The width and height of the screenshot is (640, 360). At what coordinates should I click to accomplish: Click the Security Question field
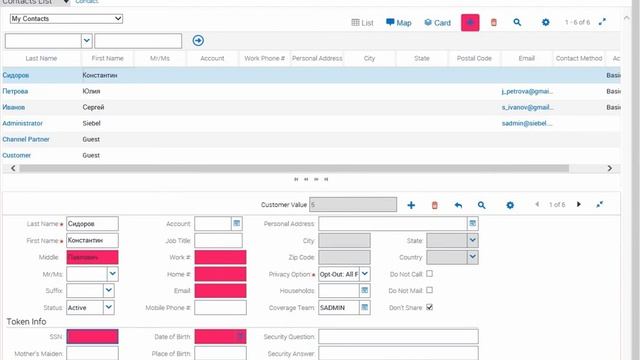(x=398, y=337)
